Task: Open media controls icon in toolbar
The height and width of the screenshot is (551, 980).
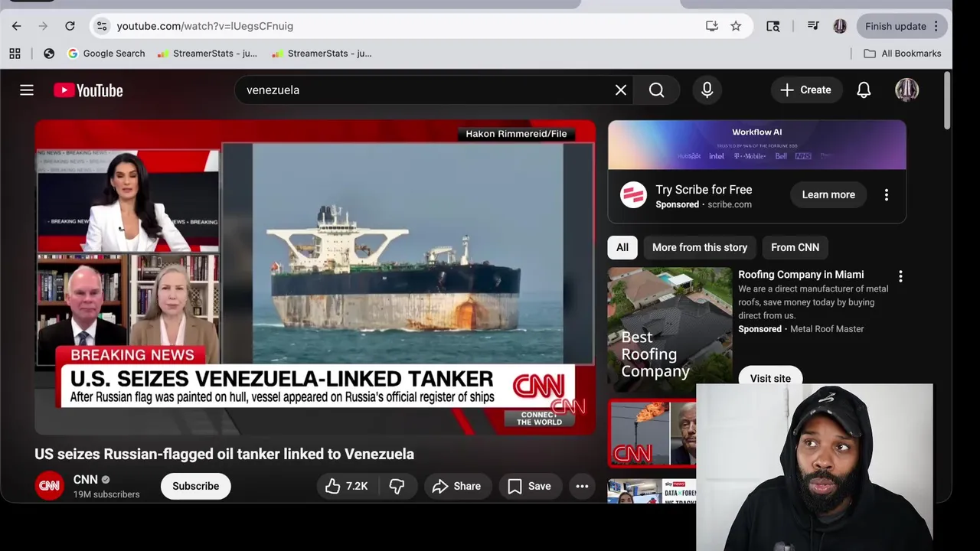Action: tap(813, 26)
